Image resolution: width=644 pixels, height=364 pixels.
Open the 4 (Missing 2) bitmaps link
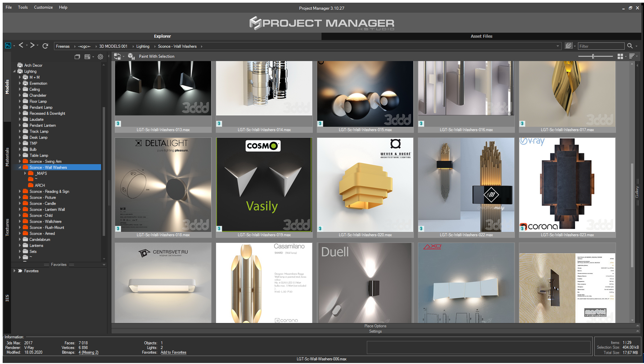click(88, 352)
